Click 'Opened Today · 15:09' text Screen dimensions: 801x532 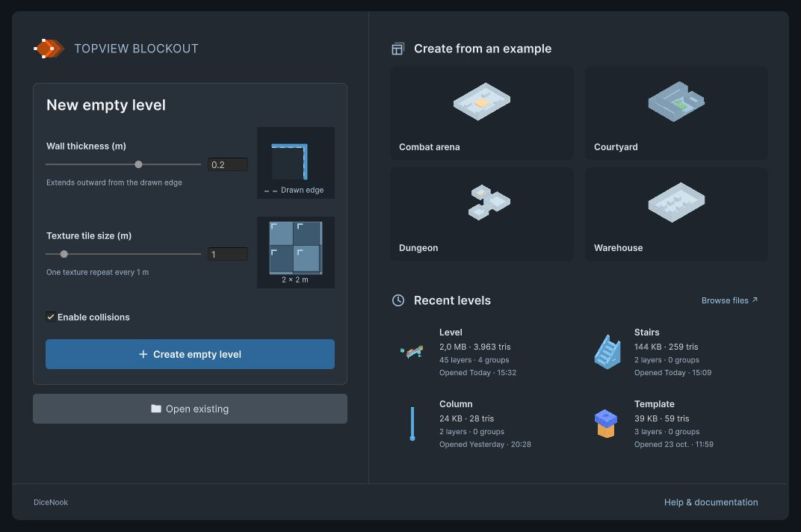pos(672,373)
